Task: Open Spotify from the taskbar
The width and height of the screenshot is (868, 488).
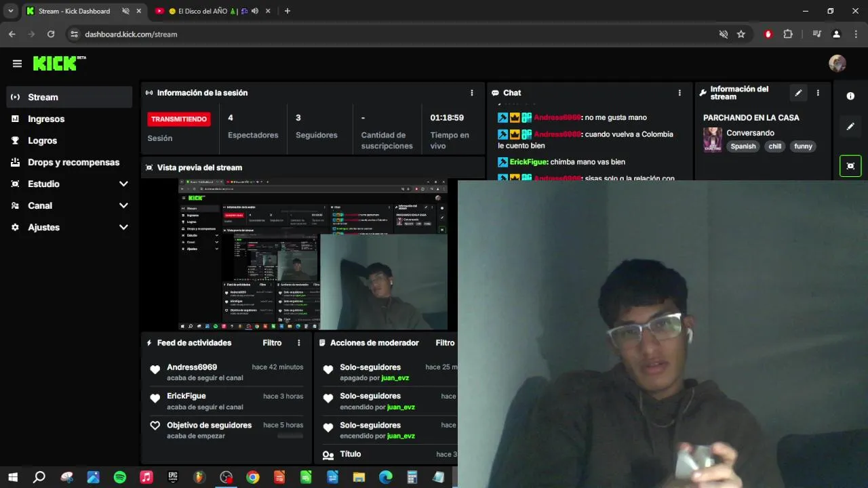Action: tap(119, 477)
